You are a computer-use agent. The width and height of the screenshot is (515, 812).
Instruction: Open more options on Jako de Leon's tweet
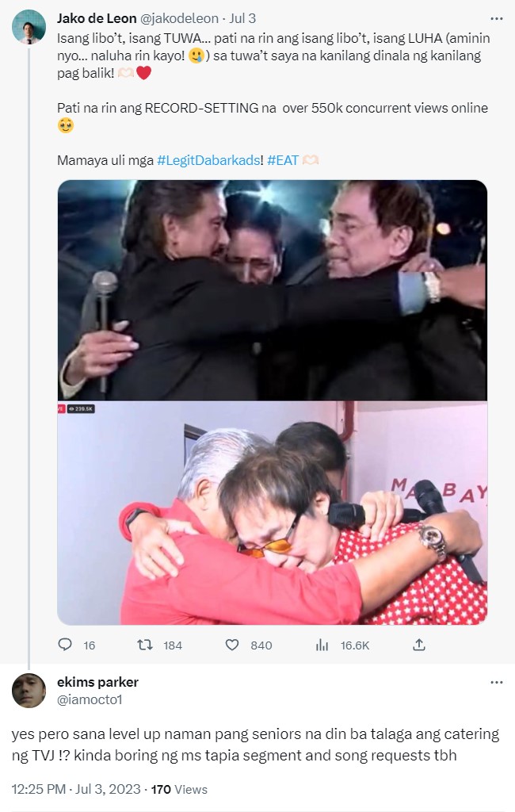(x=497, y=18)
